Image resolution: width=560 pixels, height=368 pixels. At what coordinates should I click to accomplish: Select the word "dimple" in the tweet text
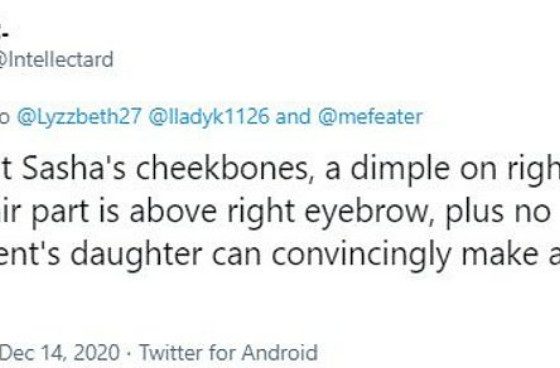pos(400,169)
